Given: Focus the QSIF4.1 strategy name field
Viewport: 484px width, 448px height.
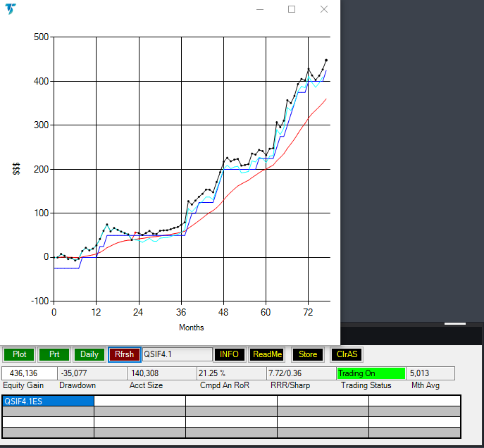Looking at the screenshot, I should tap(177, 354).
